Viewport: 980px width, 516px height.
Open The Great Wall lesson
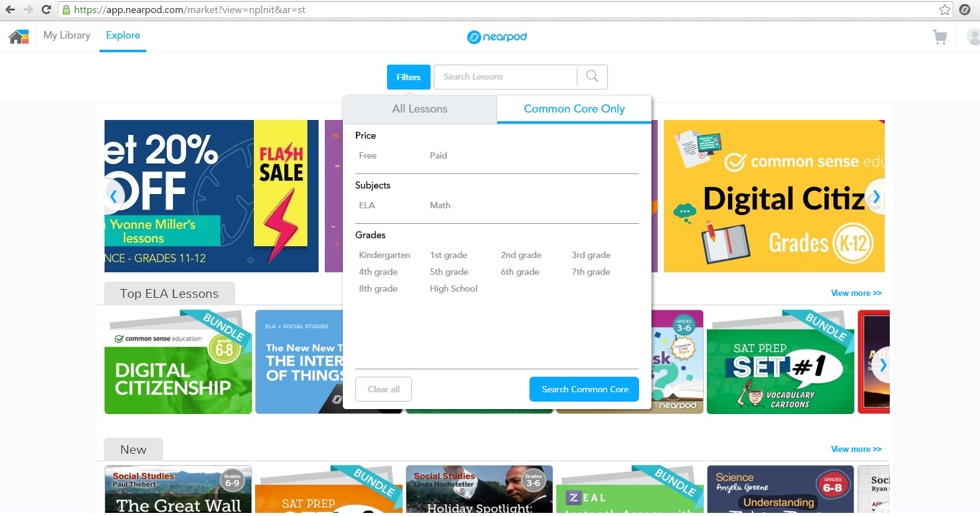178,489
